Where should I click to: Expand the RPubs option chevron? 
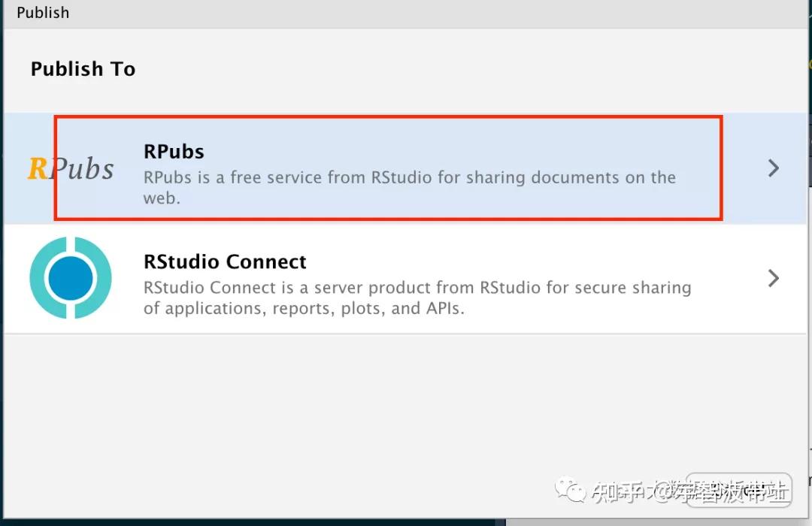tap(773, 168)
